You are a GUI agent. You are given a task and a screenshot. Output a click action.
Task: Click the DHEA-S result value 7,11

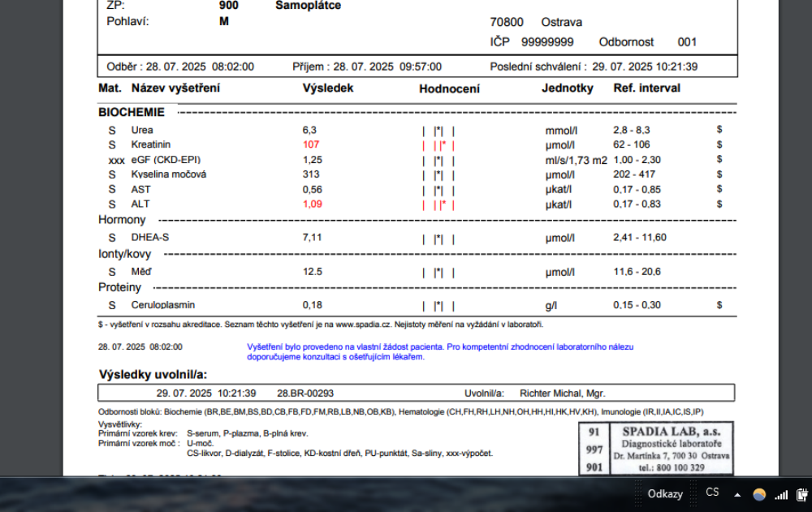click(x=313, y=238)
